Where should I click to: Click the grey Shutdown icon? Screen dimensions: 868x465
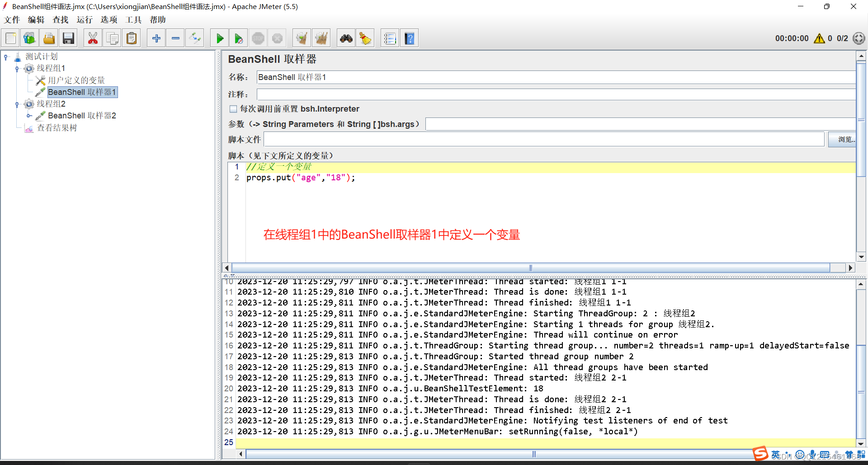tap(278, 38)
